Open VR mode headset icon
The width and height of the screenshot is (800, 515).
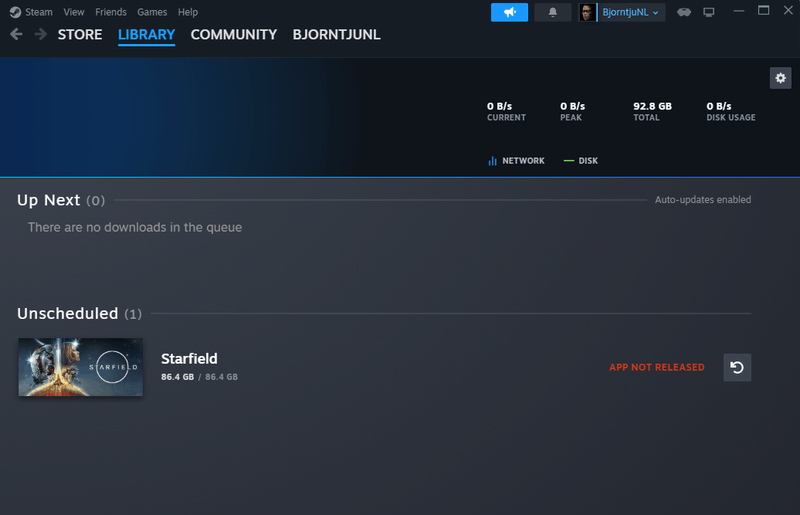pyautogui.click(x=684, y=12)
